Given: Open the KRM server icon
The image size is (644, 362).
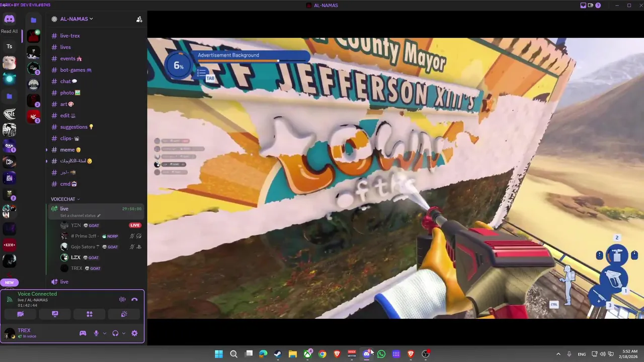Looking at the screenshot, I should [9, 245].
